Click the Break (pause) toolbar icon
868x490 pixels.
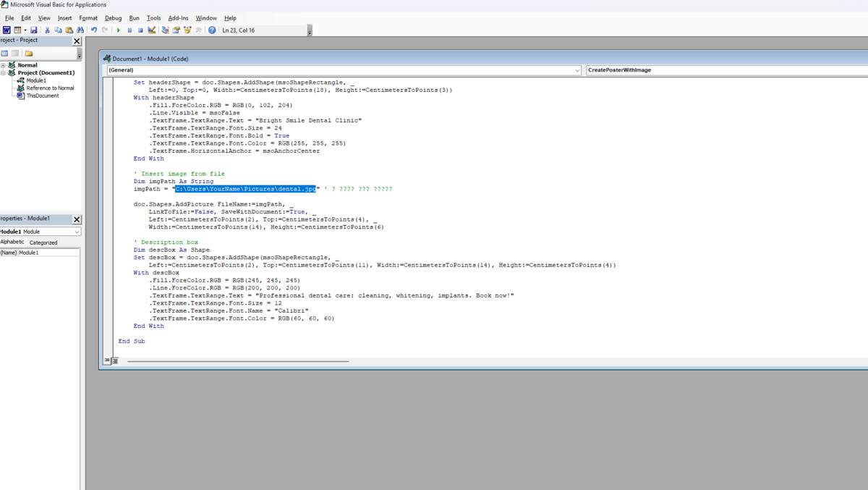129,30
